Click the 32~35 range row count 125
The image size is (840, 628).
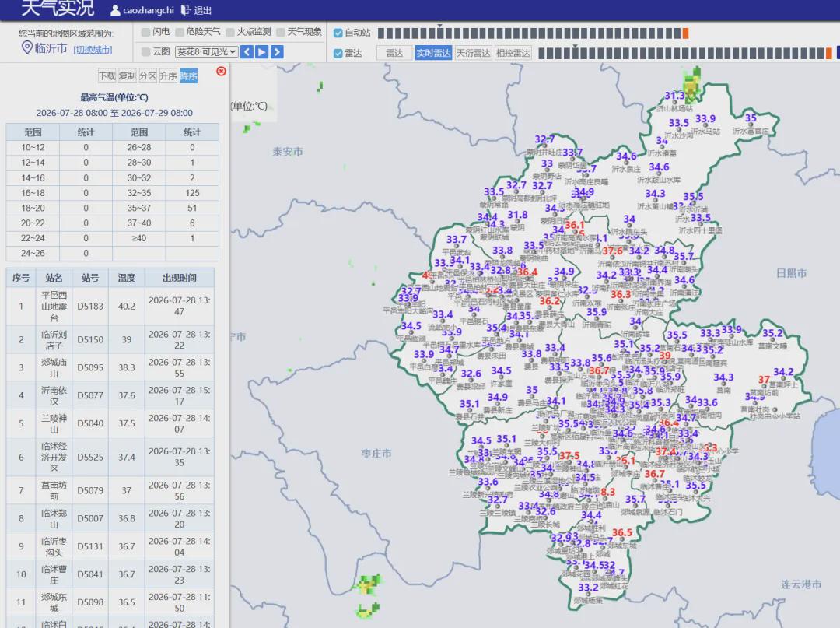click(x=192, y=193)
